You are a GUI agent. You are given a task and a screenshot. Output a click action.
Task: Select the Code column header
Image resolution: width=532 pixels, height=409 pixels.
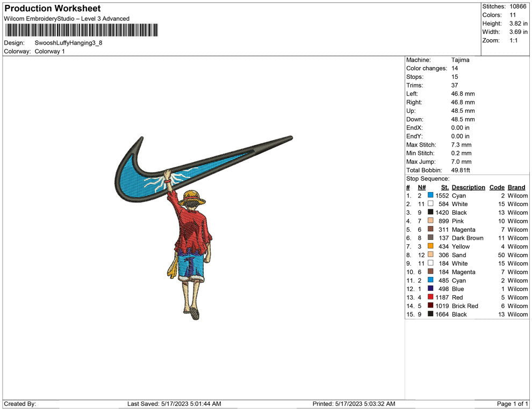[497, 187]
